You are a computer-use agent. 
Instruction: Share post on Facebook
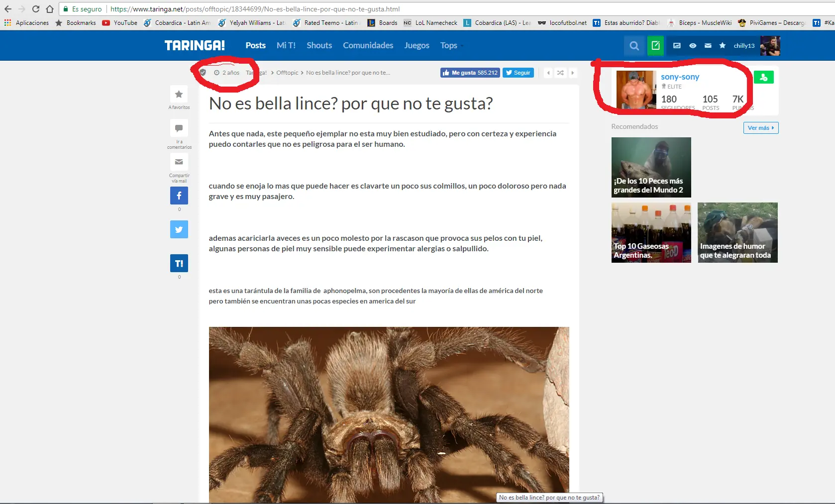[179, 196]
